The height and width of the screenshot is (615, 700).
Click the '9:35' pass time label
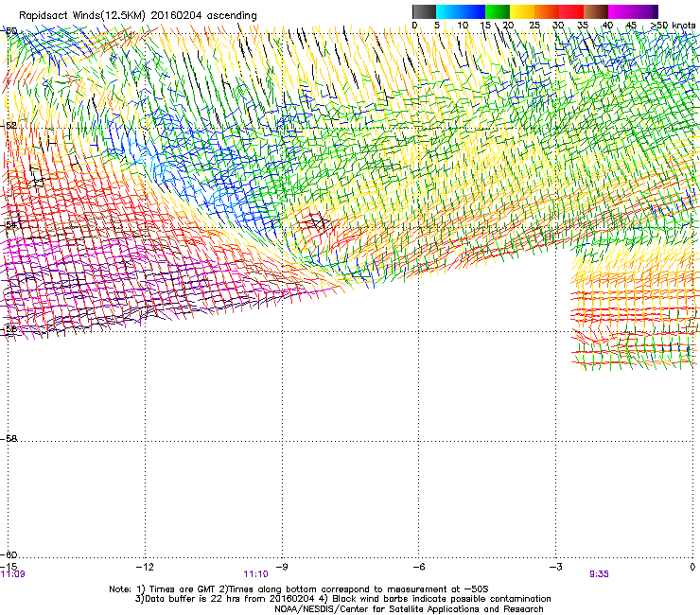[599, 574]
